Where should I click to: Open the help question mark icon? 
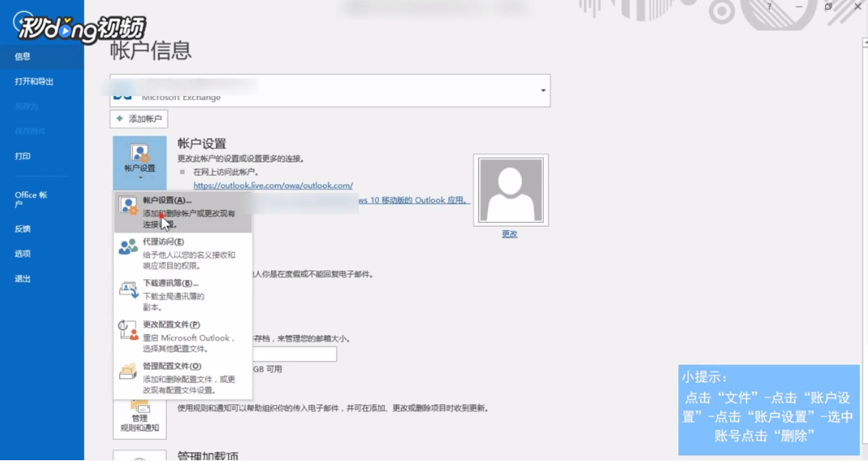coord(770,6)
